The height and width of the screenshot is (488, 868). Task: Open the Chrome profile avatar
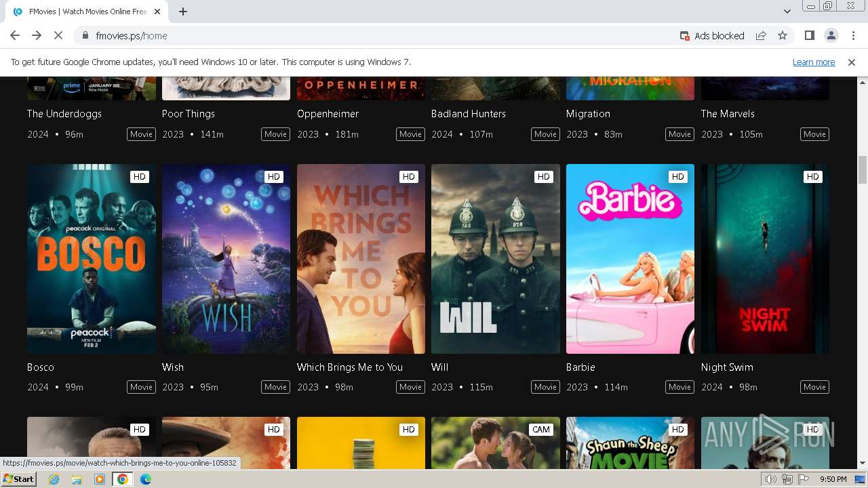(x=831, y=36)
